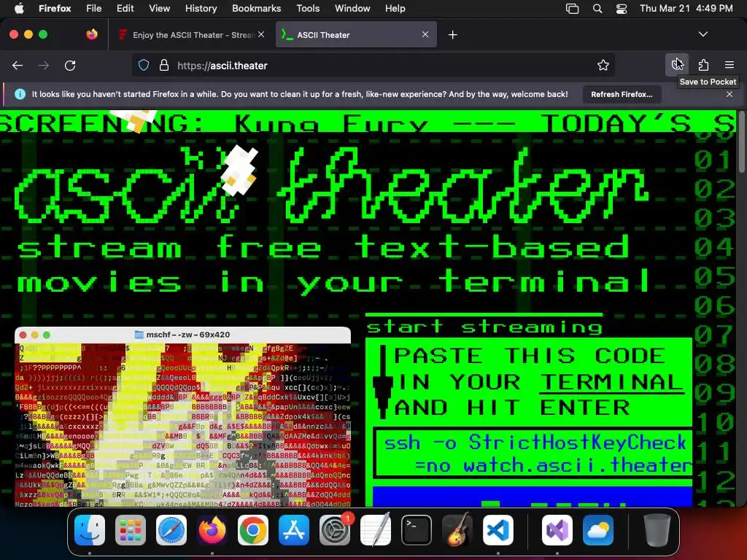Open the Tools menu

[x=308, y=8]
